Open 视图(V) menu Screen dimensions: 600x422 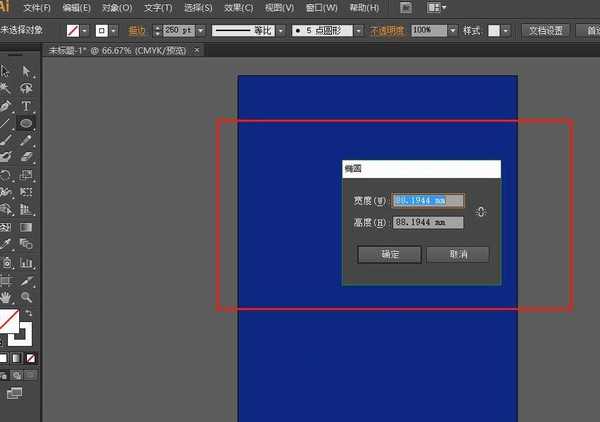(279, 8)
